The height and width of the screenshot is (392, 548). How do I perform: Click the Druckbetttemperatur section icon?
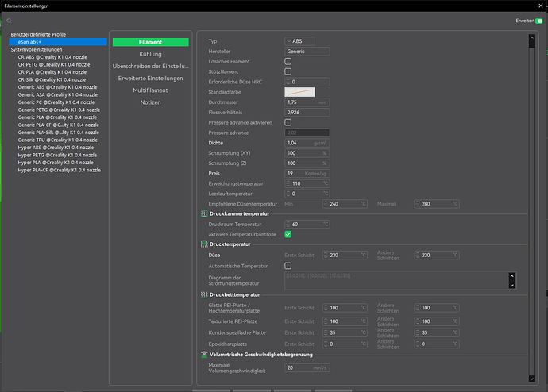pos(204,294)
